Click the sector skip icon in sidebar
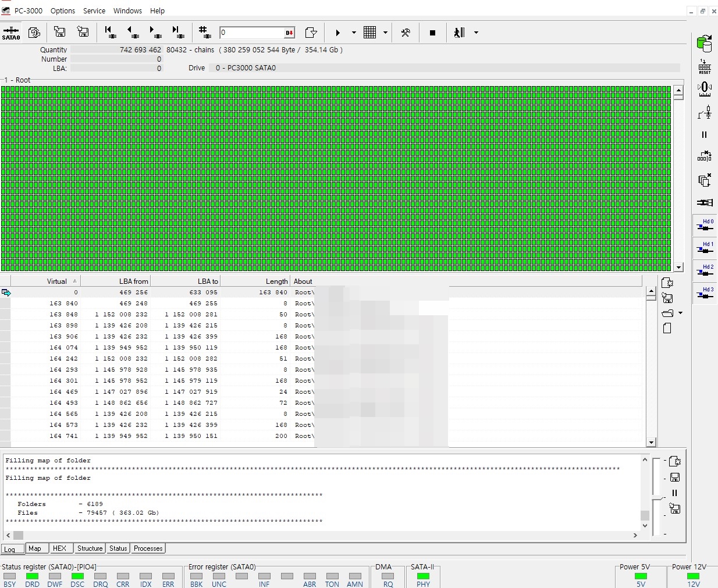The height and width of the screenshot is (588, 718). click(705, 157)
